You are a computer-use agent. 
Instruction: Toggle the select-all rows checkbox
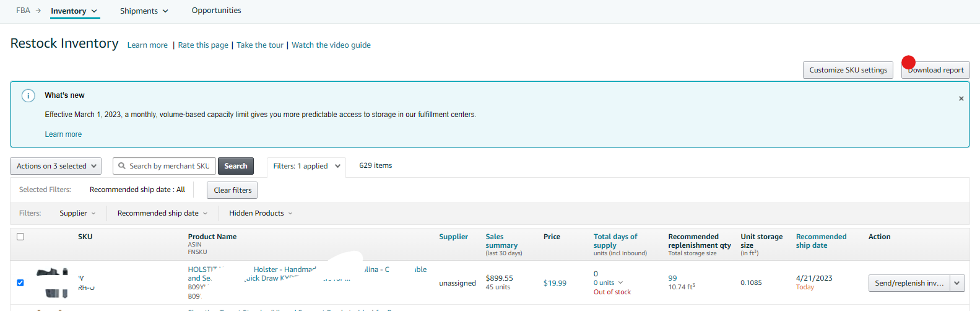click(x=20, y=237)
